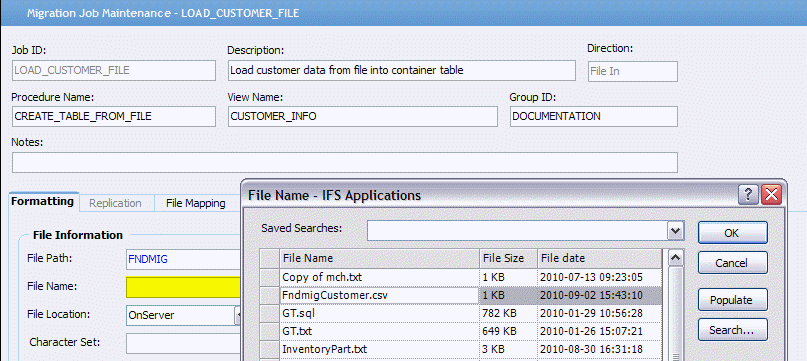807x361 pixels.
Task: Select row header of Copy of mch.txt
Action: (269, 277)
